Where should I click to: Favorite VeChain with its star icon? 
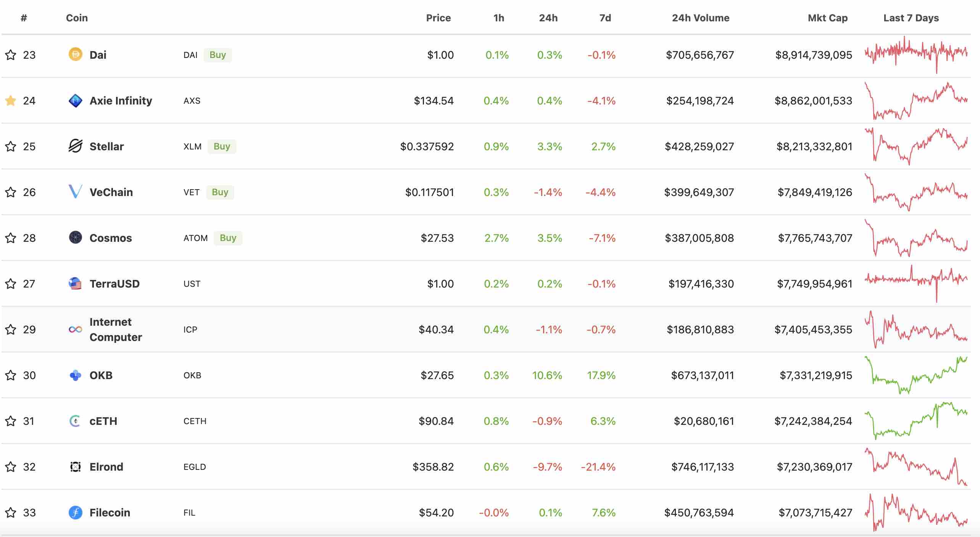pyautogui.click(x=11, y=192)
